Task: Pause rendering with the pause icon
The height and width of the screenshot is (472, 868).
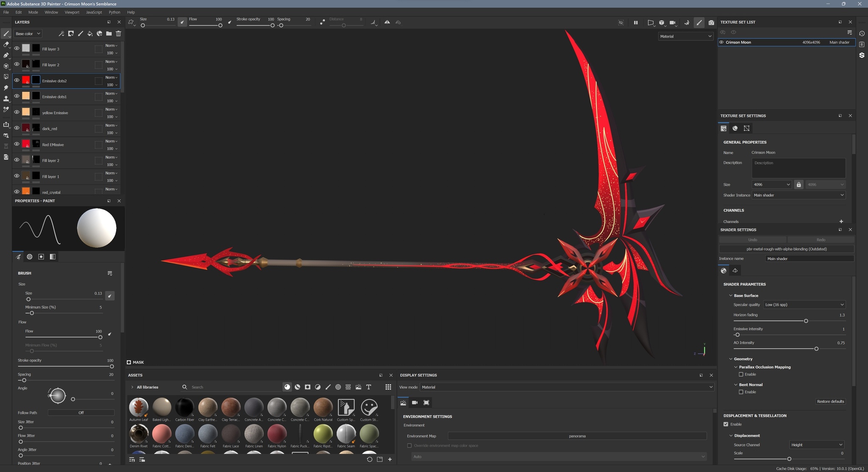Action: tap(636, 22)
